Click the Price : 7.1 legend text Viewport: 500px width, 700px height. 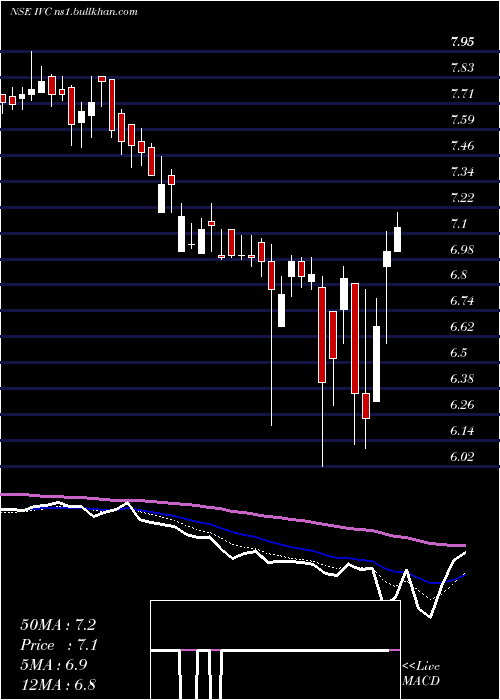[x=59, y=645]
